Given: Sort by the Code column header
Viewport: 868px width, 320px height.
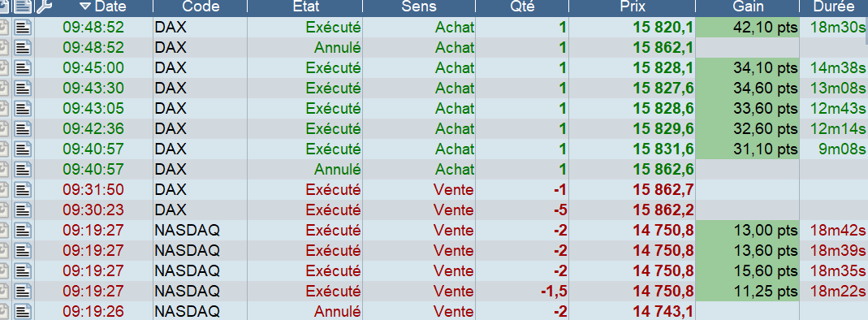Looking at the screenshot, I should tap(201, 6).
